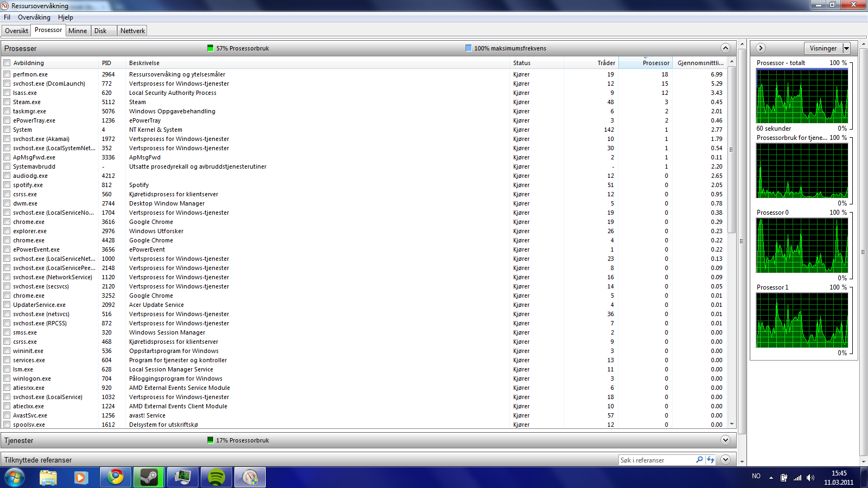Open network signal tray icon
This screenshot has width=868, height=488.
point(797,478)
